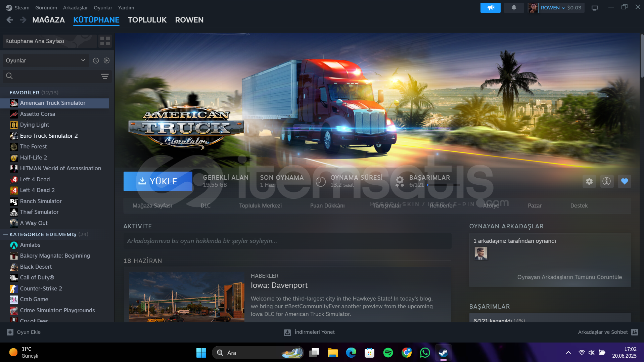Collapse the FAVORİLER category

[x=6, y=92]
